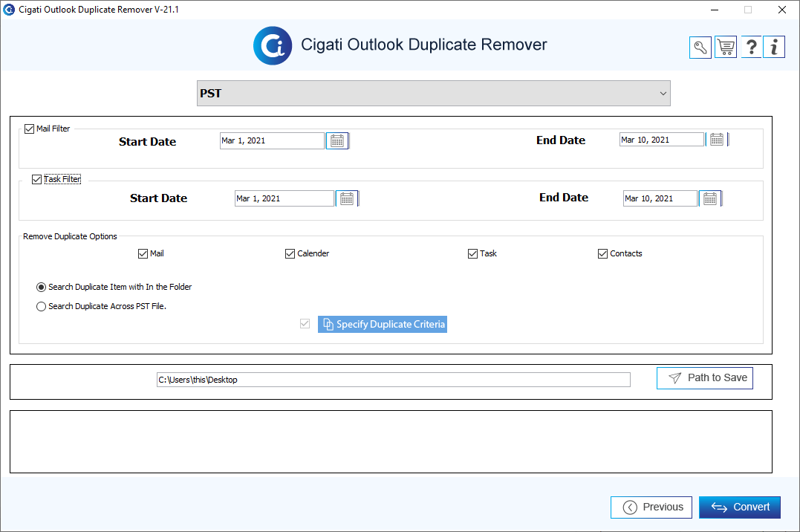This screenshot has height=532, width=800.
Task: Click the Path to Save button
Action: (705, 378)
